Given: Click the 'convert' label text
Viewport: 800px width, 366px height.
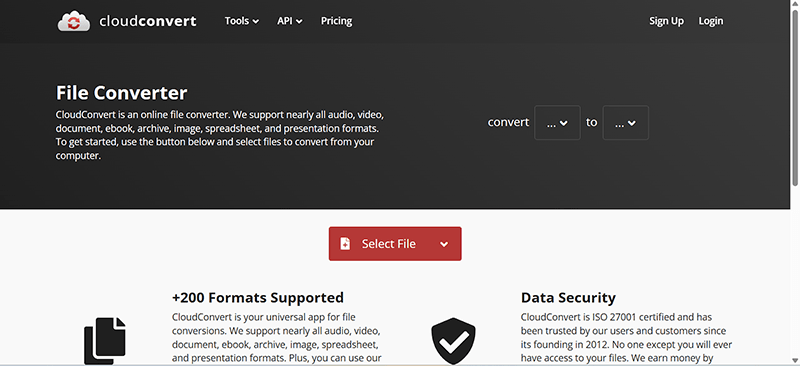Looking at the screenshot, I should coord(508,123).
